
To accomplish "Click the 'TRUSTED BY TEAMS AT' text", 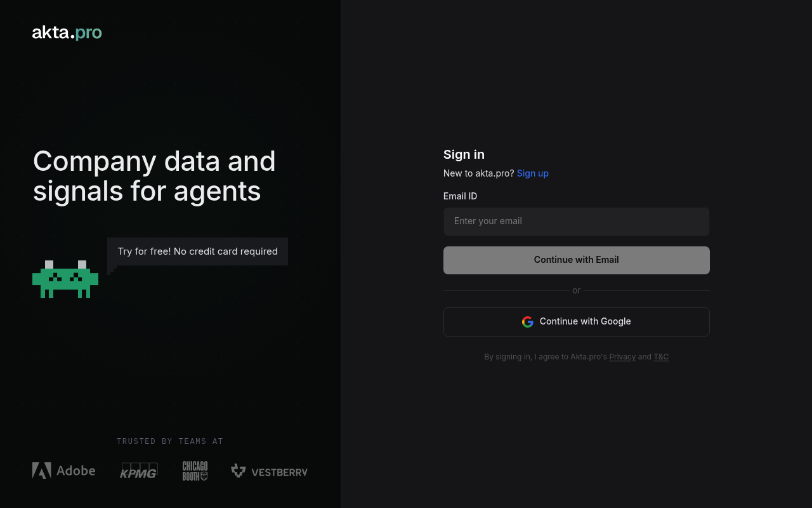I will click(x=170, y=441).
